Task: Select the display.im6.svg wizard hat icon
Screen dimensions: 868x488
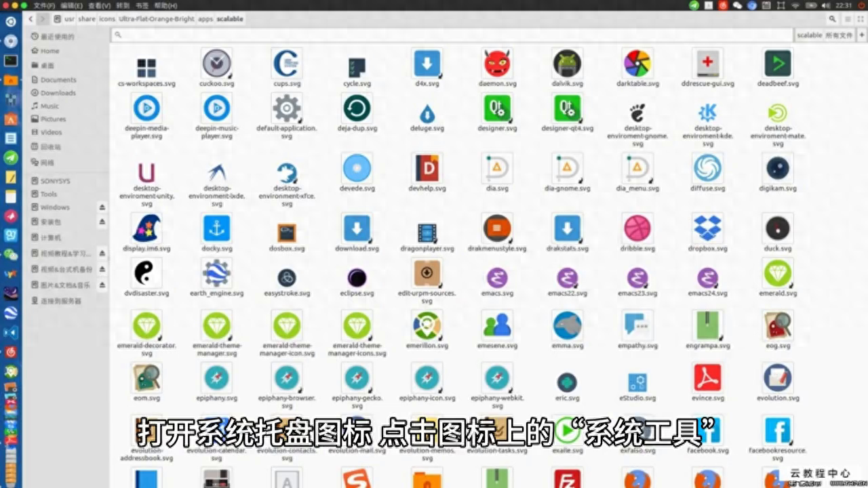Action: click(x=146, y=228)
